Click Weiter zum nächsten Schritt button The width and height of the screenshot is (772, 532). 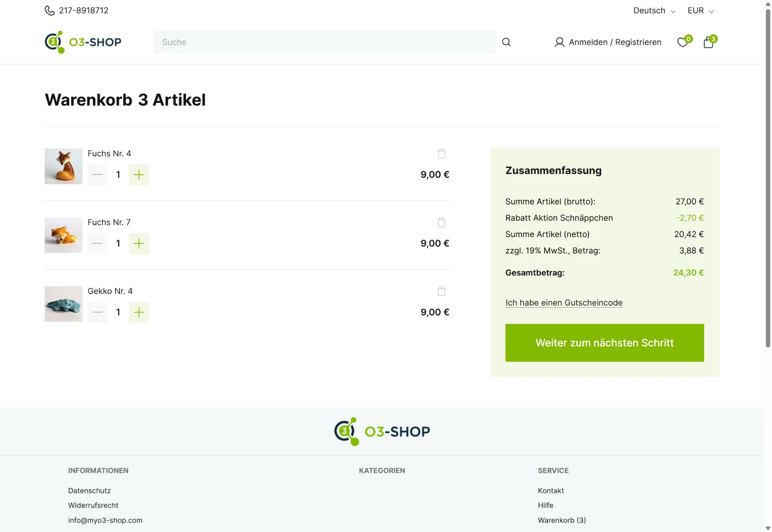[604, 343]
